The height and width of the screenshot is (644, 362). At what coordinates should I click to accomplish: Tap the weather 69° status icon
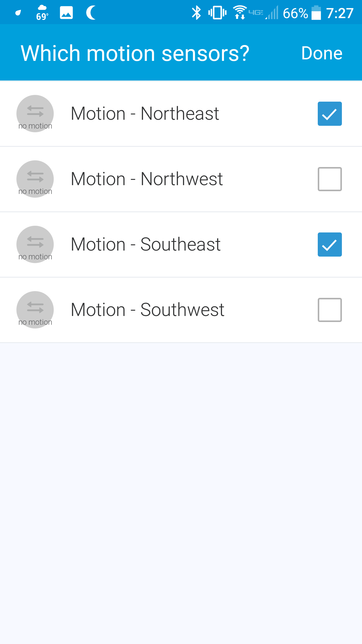coord(42,13)
